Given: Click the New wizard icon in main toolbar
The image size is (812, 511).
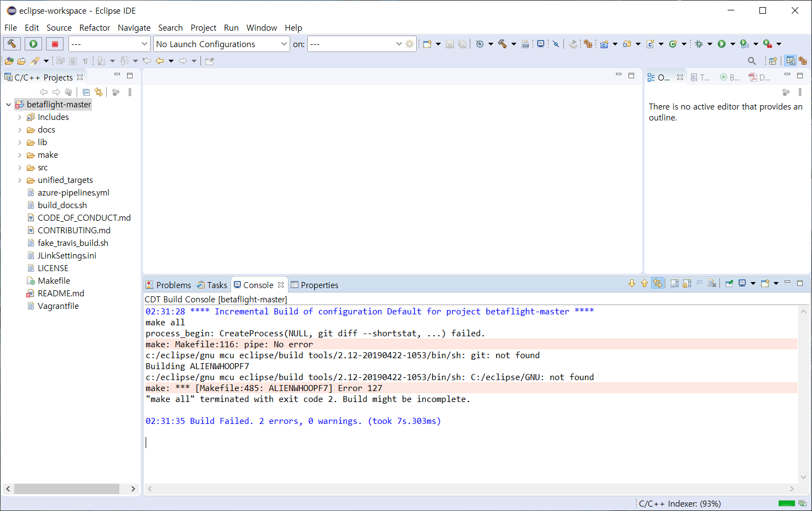Looking at the screenshot, I should [427, 44].
